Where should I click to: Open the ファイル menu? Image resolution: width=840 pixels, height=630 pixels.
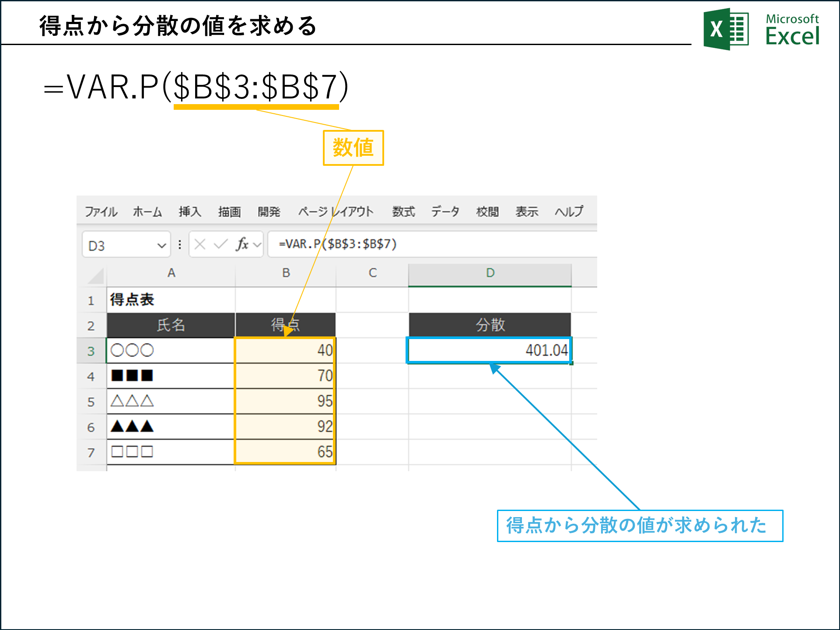click(101, 212)
